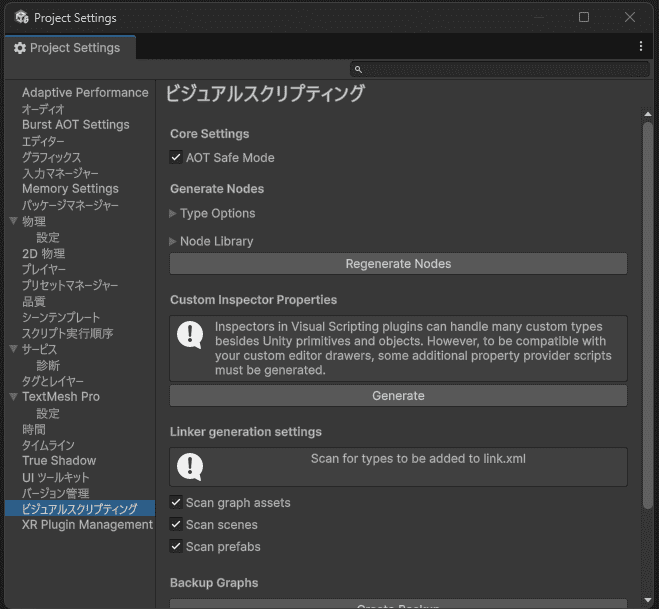Click the Unity settings icon in title bar
This screenshot has height=609, width=659.
point(21,17)
